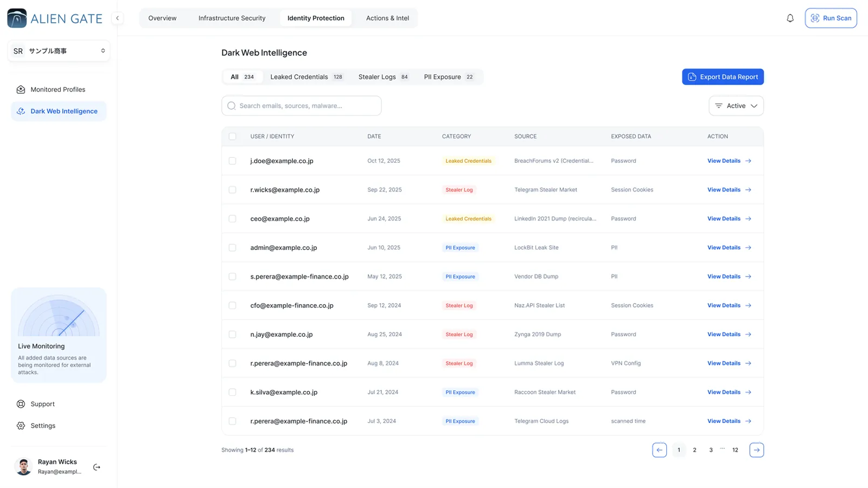Viewport: 868px width, 488px height.
Task: Go to next page arrow
Action: pyautogui.click(x=756, y=450)
